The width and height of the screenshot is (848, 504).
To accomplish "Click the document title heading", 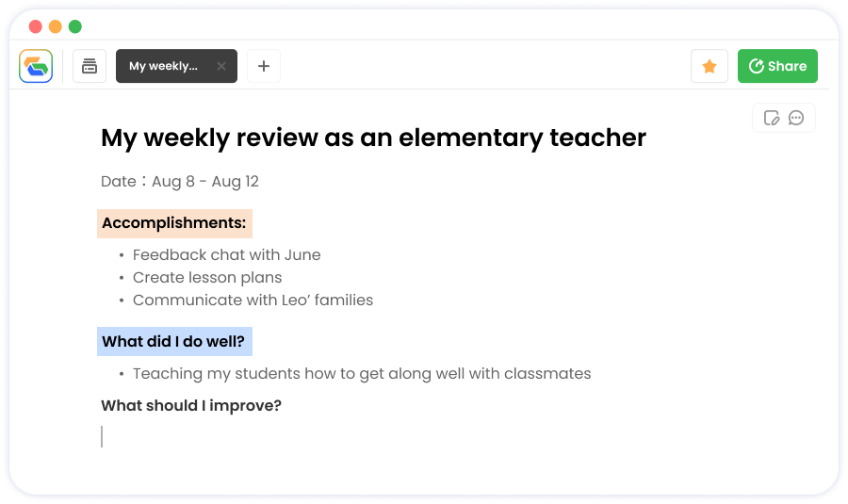I will [373, 138].
